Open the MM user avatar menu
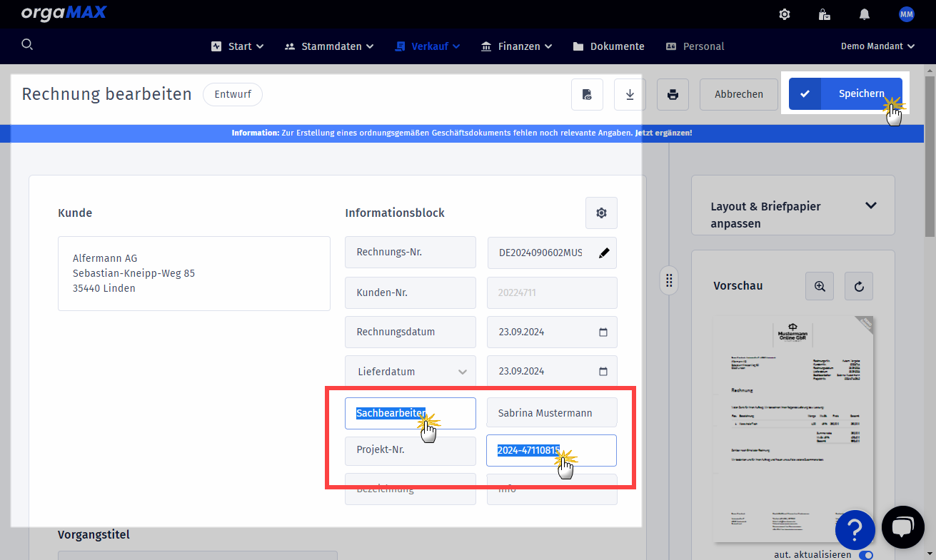Viewport: 936px width, 560px height. [906, 14]
